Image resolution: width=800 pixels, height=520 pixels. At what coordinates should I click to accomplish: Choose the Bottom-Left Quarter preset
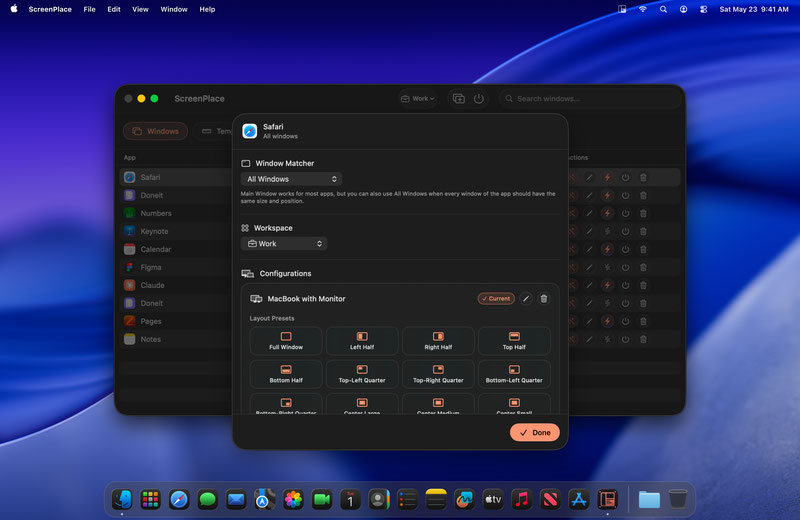click(x=514, y=374)
